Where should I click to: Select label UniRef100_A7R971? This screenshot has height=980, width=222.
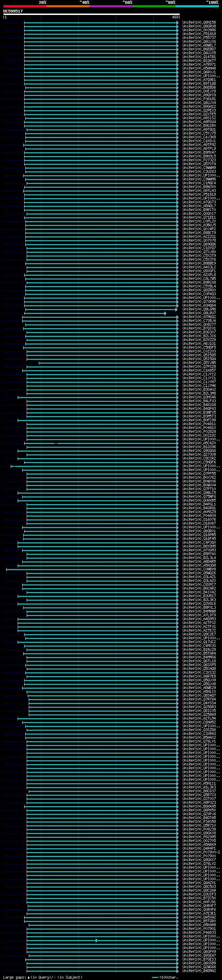point(199,64)
